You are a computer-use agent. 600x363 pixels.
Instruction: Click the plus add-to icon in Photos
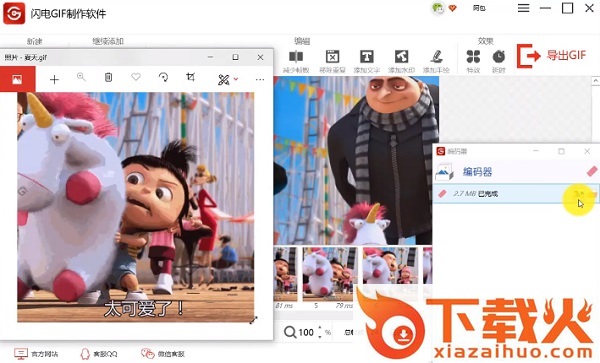54,79
